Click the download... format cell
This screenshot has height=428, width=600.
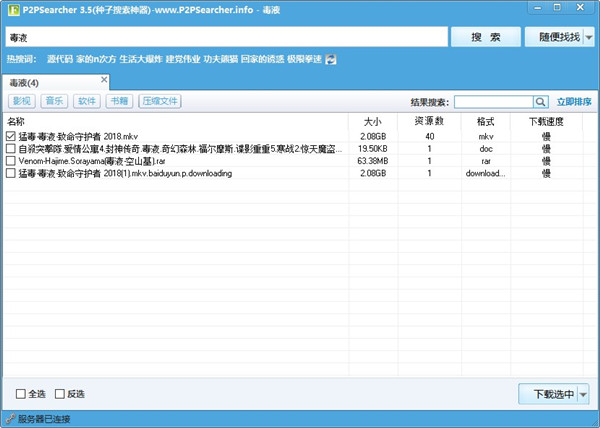pyautogui.click(x=486, y=173)
